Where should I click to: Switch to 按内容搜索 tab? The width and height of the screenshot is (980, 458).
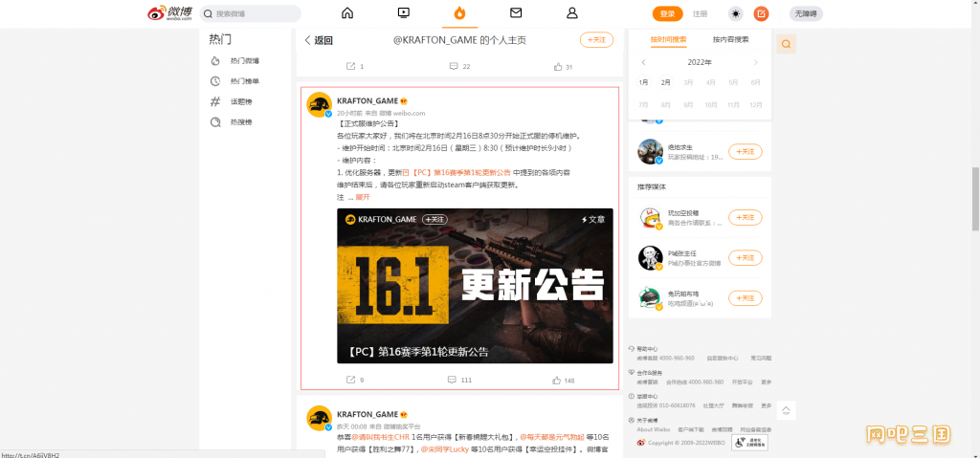(730, 39)
